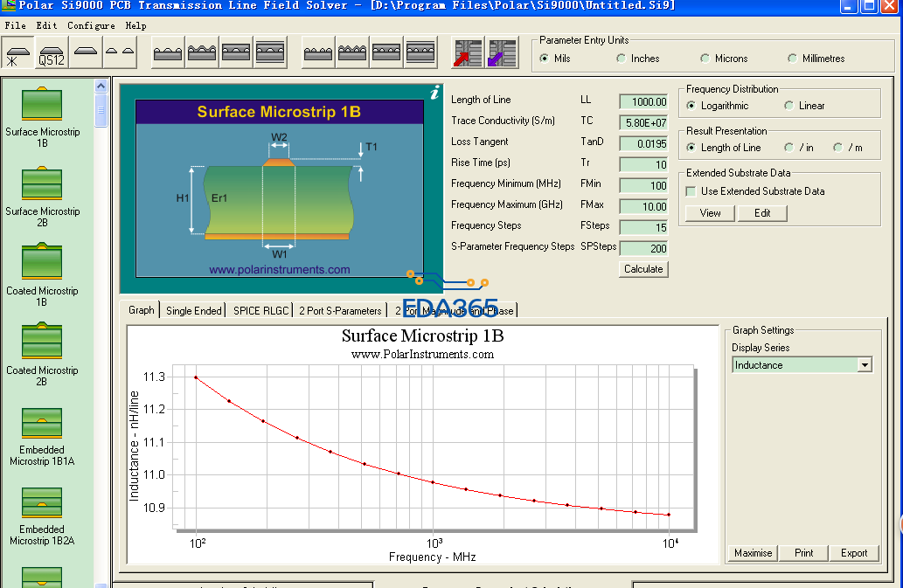Click the Length of Line input field

coord(643,102)
